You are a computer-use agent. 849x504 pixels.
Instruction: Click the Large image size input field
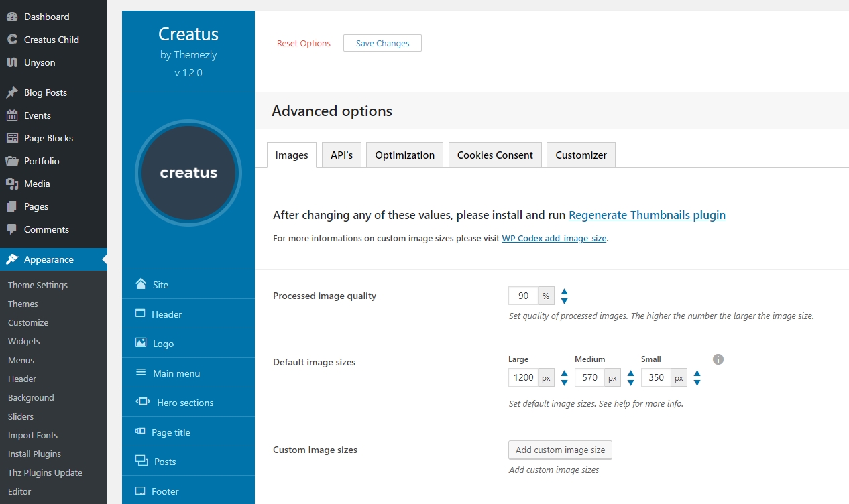(523, 377)
